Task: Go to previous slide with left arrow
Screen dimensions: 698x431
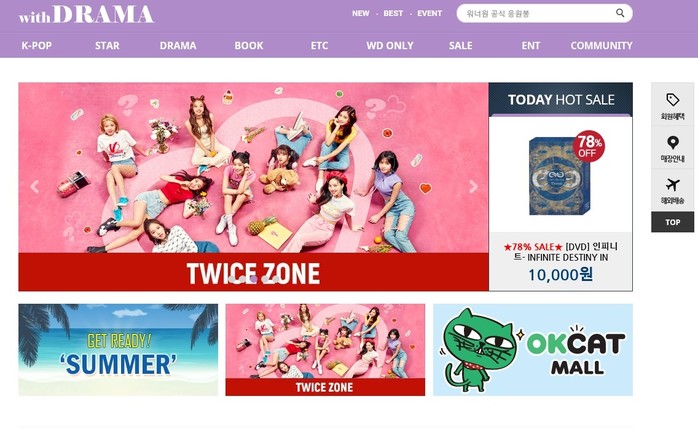Action: coord(35,187)
